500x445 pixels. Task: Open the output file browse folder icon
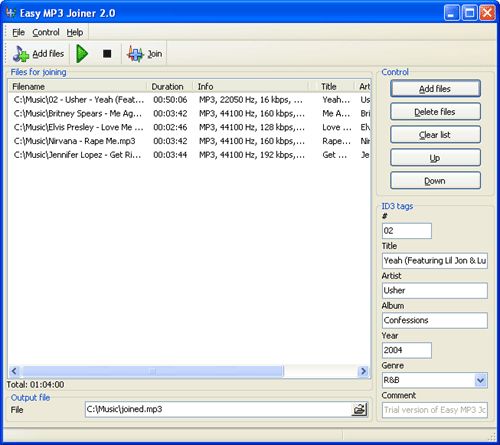(x=359, y=409)
